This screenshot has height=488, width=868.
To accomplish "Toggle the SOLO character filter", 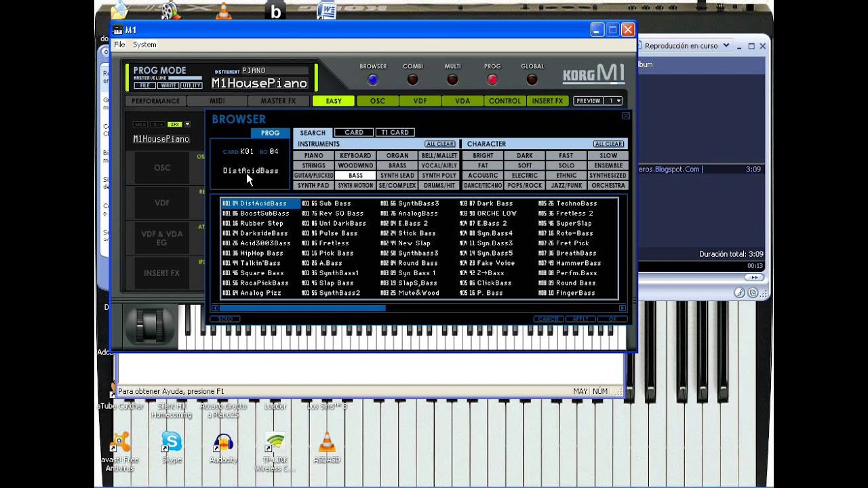I will 566,165.
